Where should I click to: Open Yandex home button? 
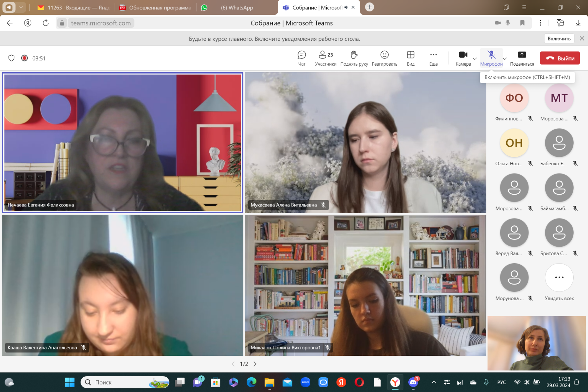coord(28,23)
